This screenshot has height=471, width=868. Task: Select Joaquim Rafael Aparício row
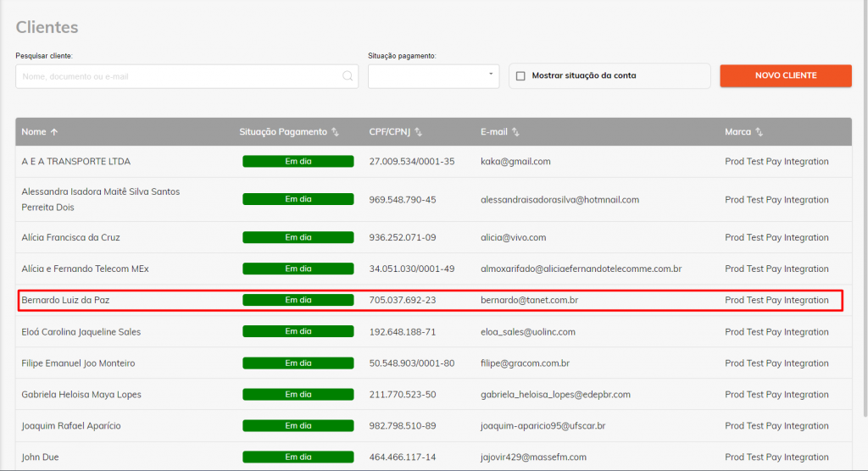click(x=433, y=425)
